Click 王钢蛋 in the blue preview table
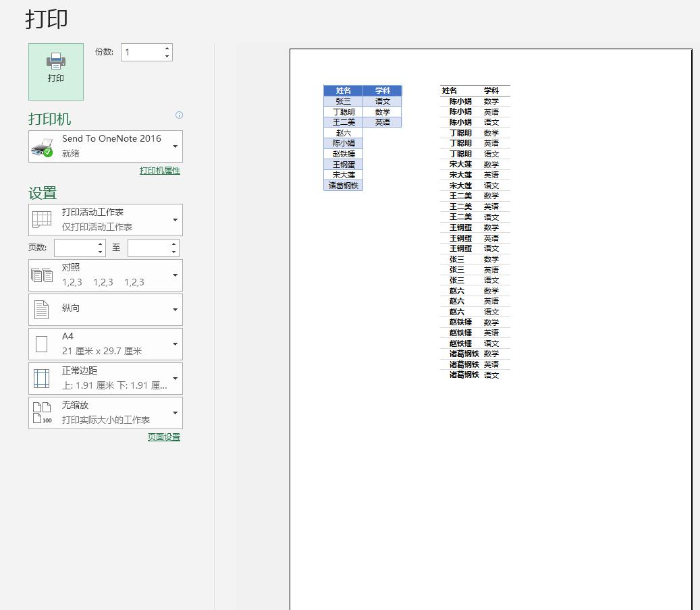 pyautogui.click(x=344, y=165)
